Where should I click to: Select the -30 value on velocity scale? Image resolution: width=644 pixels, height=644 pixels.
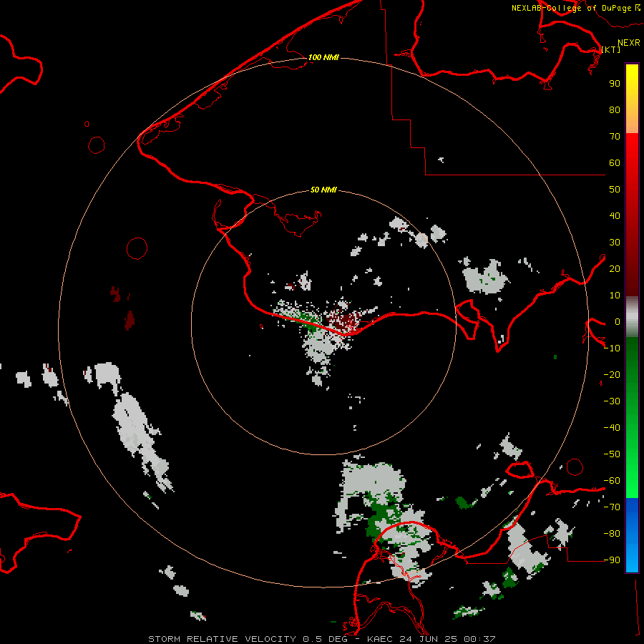[x=612, y=401]
